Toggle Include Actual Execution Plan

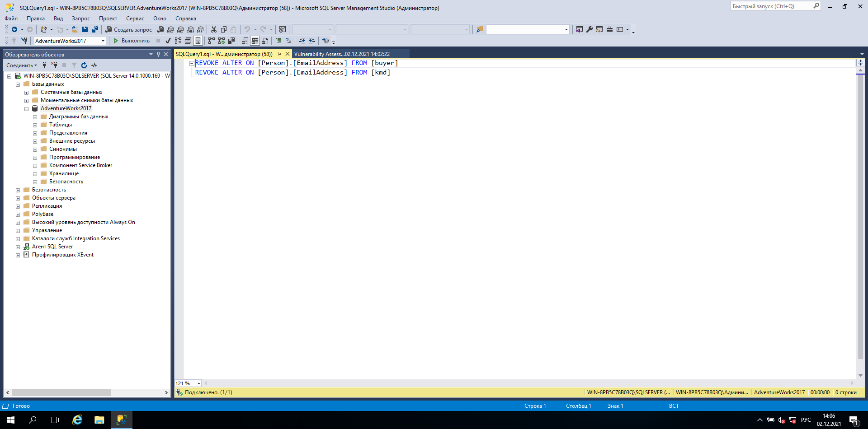point(212,41)
